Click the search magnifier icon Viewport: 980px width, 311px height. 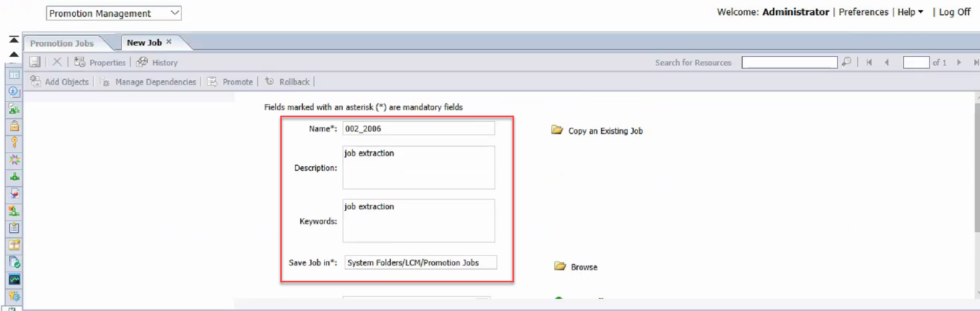coord(847,62)
